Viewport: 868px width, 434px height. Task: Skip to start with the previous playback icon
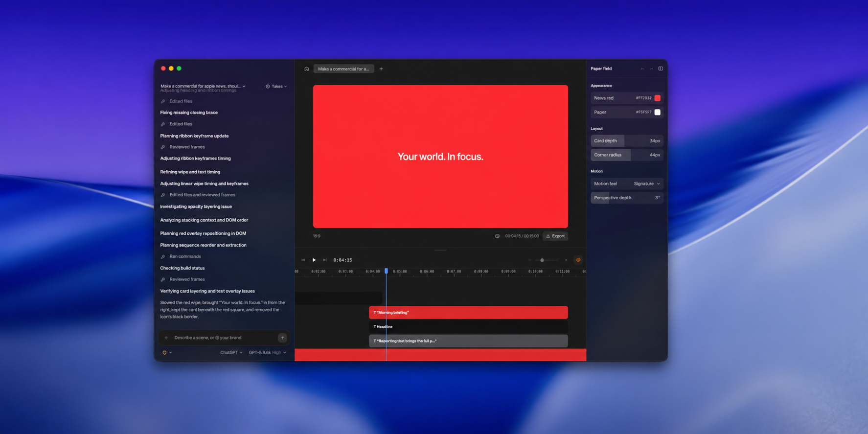(x=303, y=260)
